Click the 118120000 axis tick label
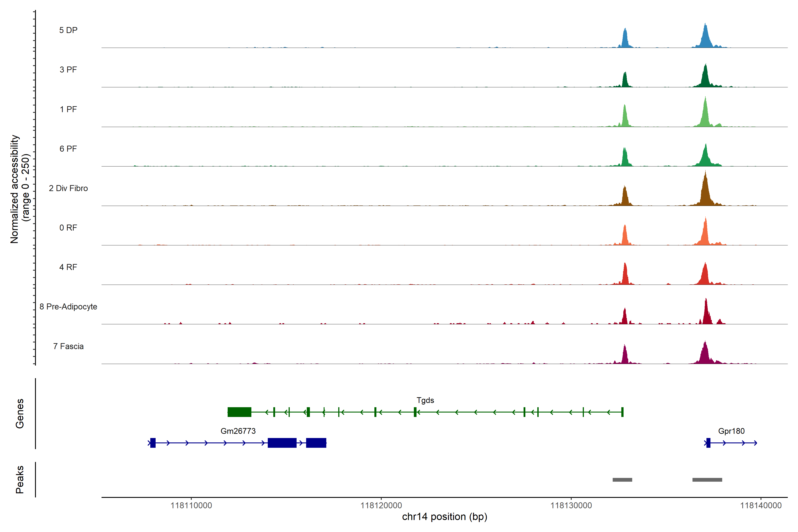Image resolution: width=798 pixels, height=532 pixels. click(x=381, y=506)
